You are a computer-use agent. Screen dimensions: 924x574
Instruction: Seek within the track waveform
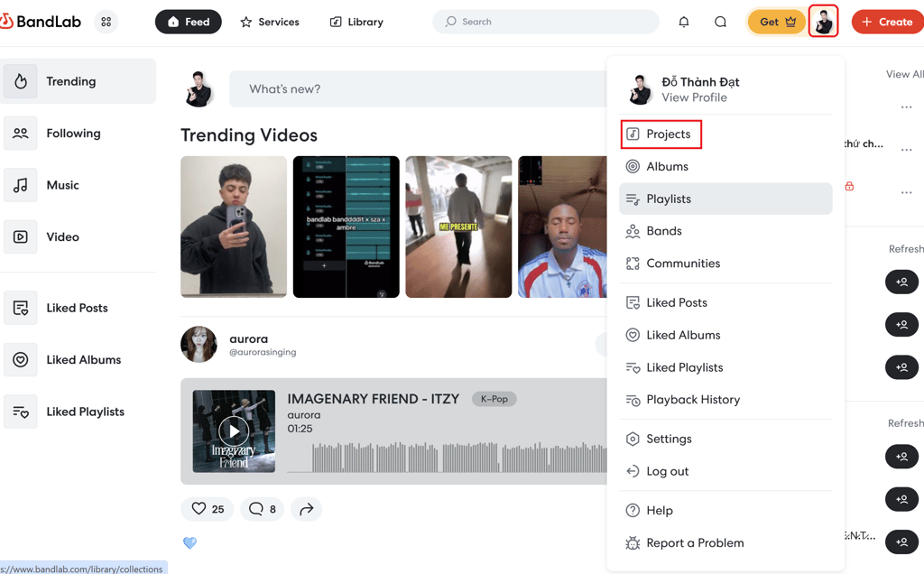[x=447, y=458]
